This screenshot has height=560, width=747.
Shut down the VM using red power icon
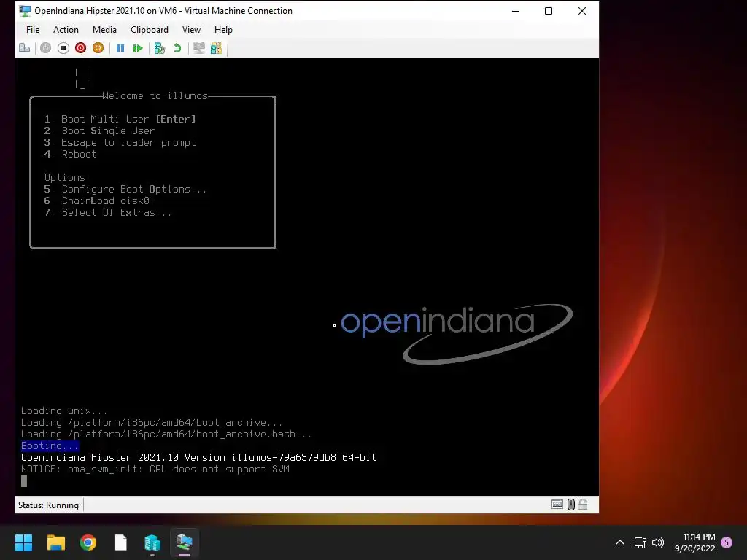pyautogui.click(x=80, y=48)
